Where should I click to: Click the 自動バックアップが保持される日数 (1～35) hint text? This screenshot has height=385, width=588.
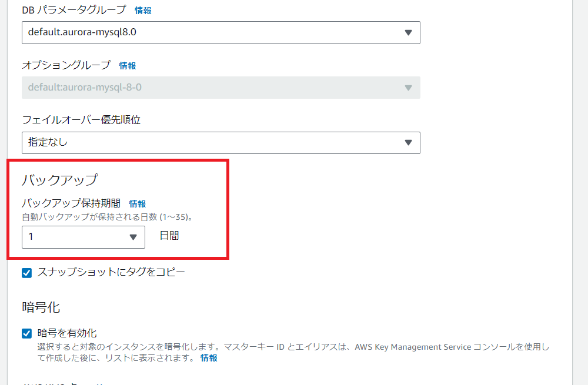[107, 217]
